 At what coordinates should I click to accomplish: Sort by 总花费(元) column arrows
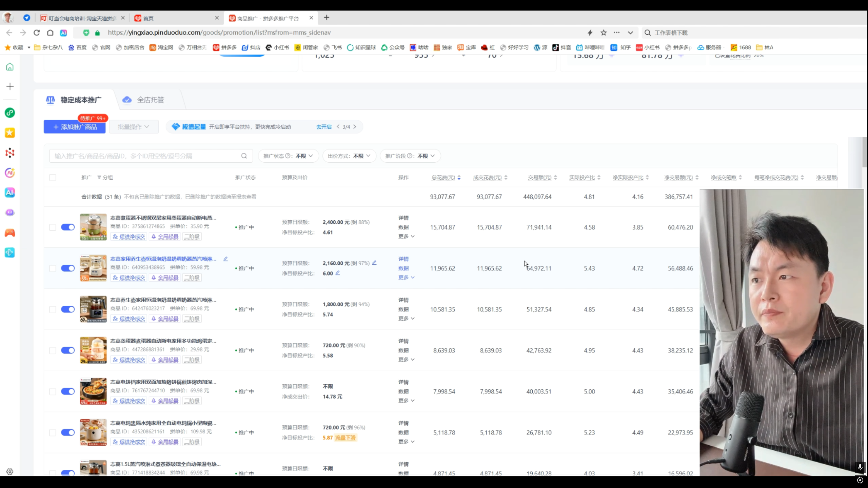pos(459,178)
